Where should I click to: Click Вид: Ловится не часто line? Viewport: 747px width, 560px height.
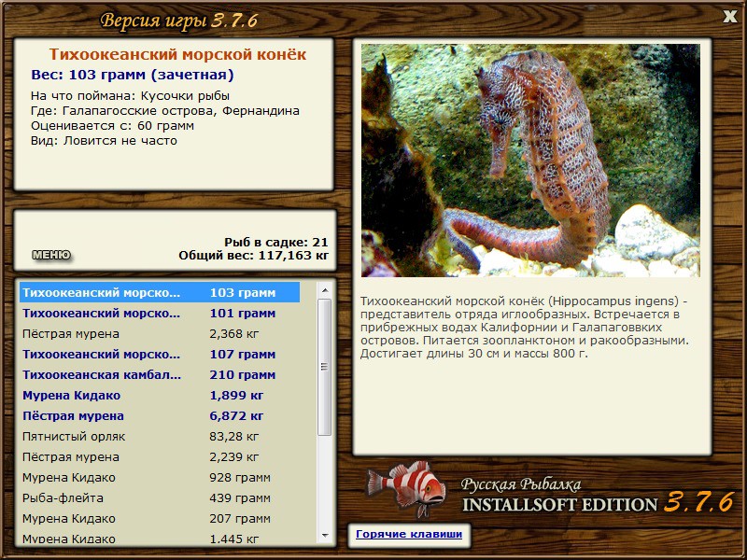click(x=104, y=141)
